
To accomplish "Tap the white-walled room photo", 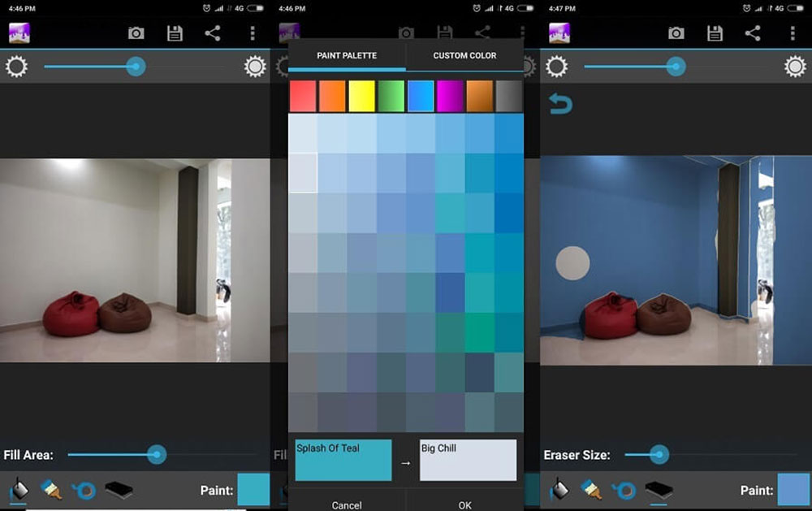I will [x=135, y=260].
